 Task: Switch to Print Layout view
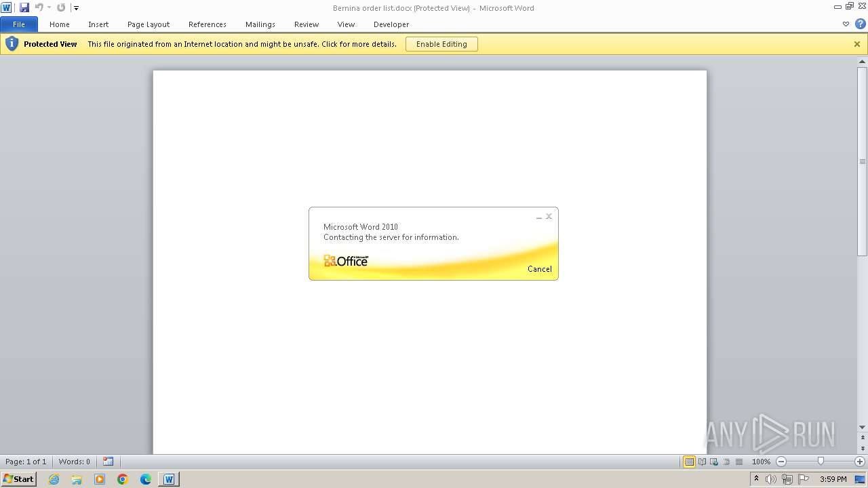point(689,462)
